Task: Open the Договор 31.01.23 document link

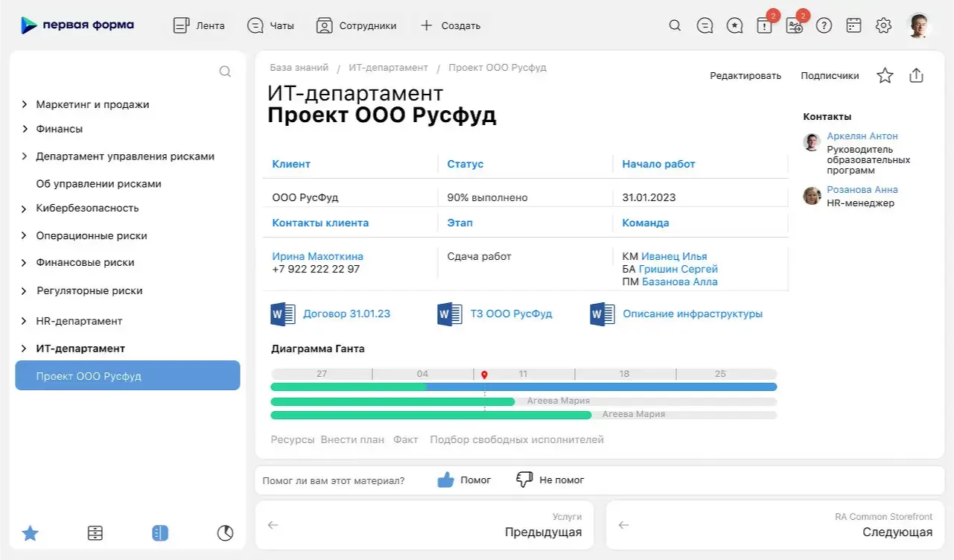Action: (x=346, y=314)
